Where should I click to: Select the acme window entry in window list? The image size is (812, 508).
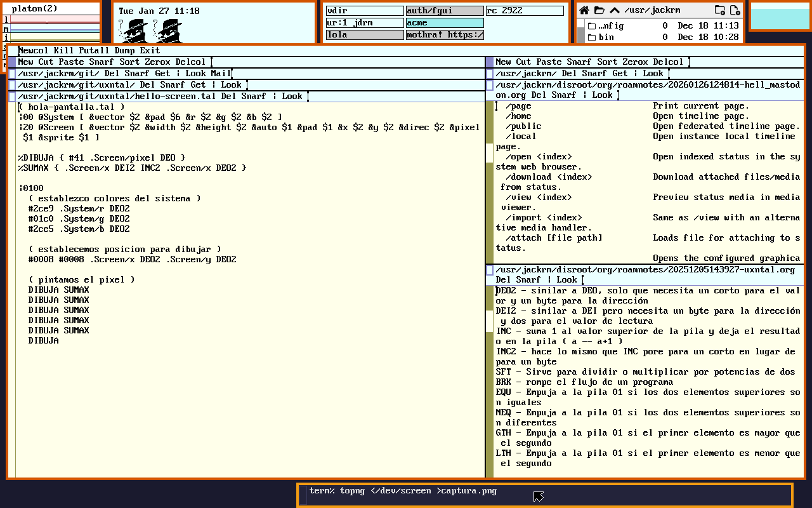pos(444,23)
